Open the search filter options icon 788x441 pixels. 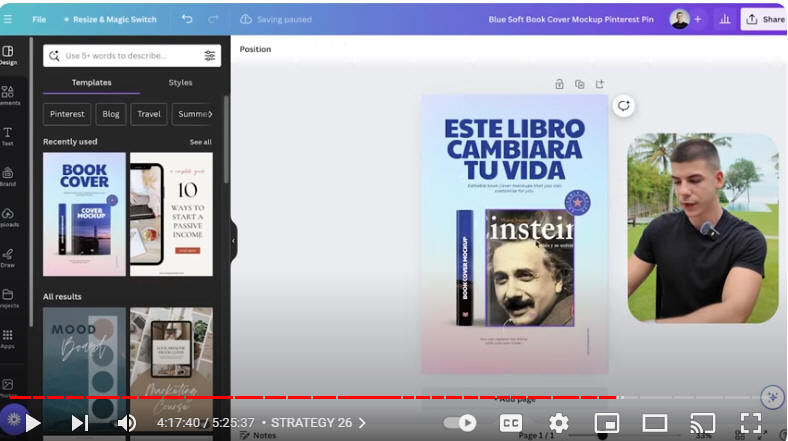pyautogui.click(x=210, y=56)
